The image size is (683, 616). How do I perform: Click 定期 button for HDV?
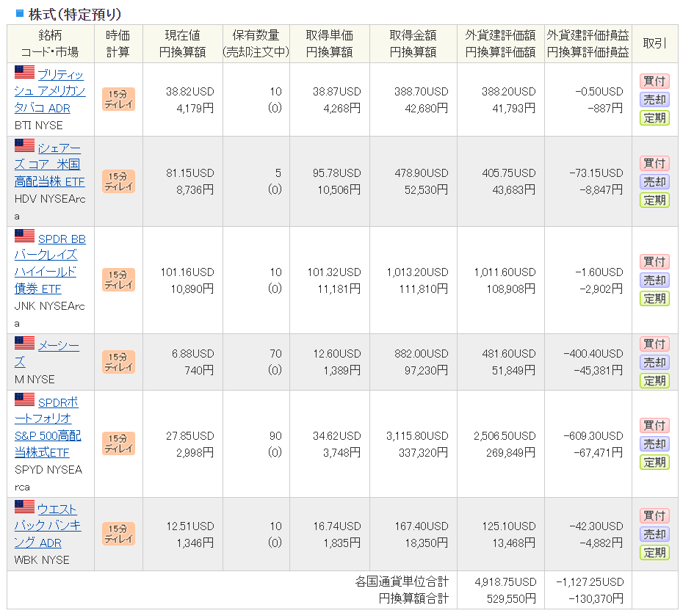(654, 200)
